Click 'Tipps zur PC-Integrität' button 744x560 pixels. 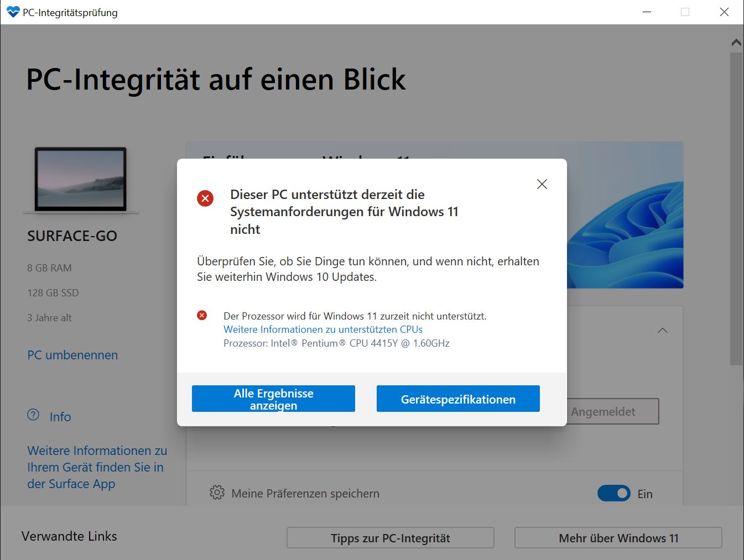click(x=391, y=538)
